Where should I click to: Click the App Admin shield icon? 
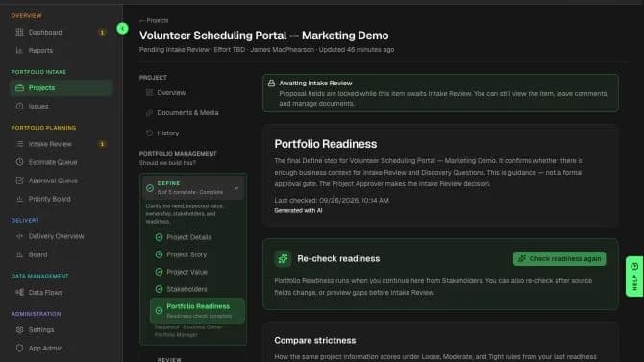pyautogui.click(x=19, y=348)
